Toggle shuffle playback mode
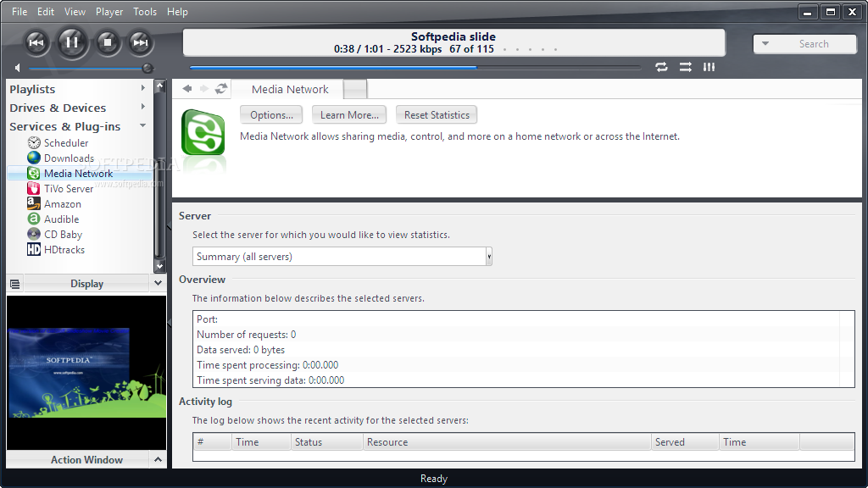 click(685, 67)
